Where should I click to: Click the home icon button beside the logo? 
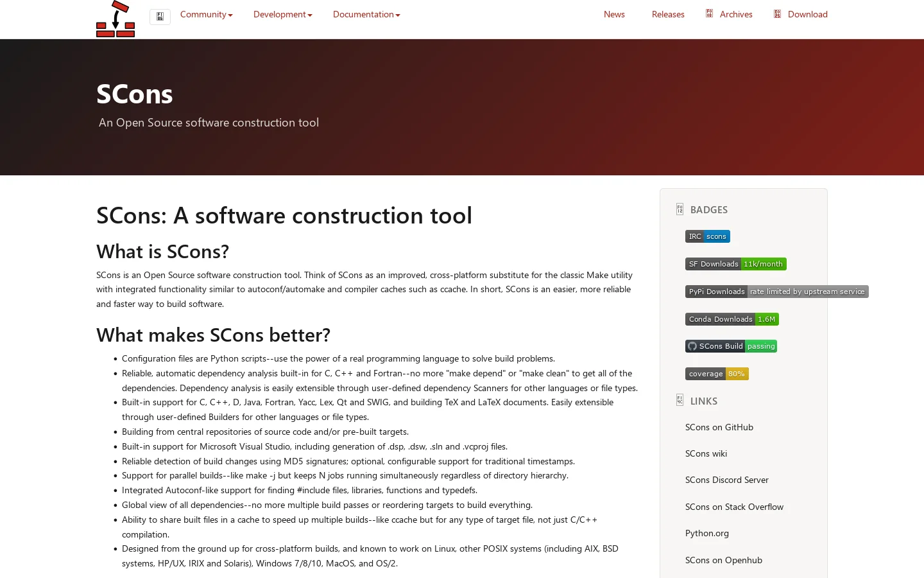[160, 16]
